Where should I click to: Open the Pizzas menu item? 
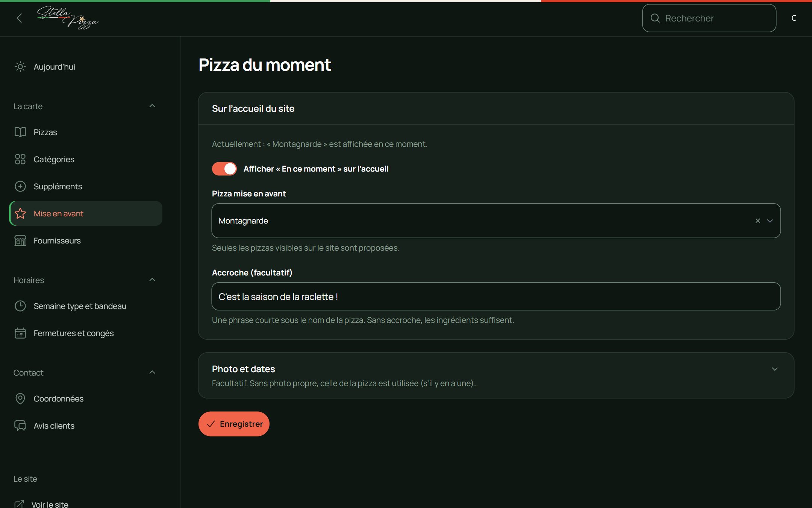86,132
